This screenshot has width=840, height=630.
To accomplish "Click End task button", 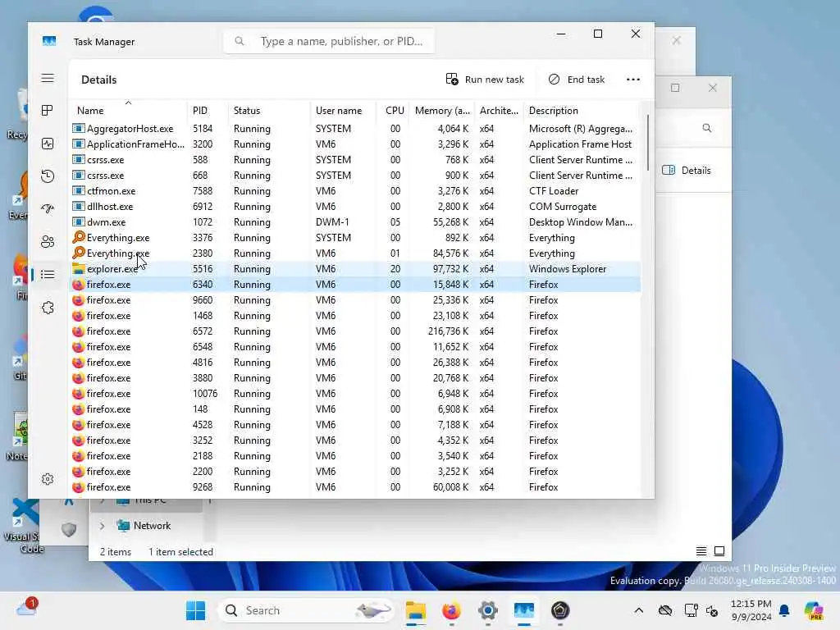I will (x=577, y=80).
